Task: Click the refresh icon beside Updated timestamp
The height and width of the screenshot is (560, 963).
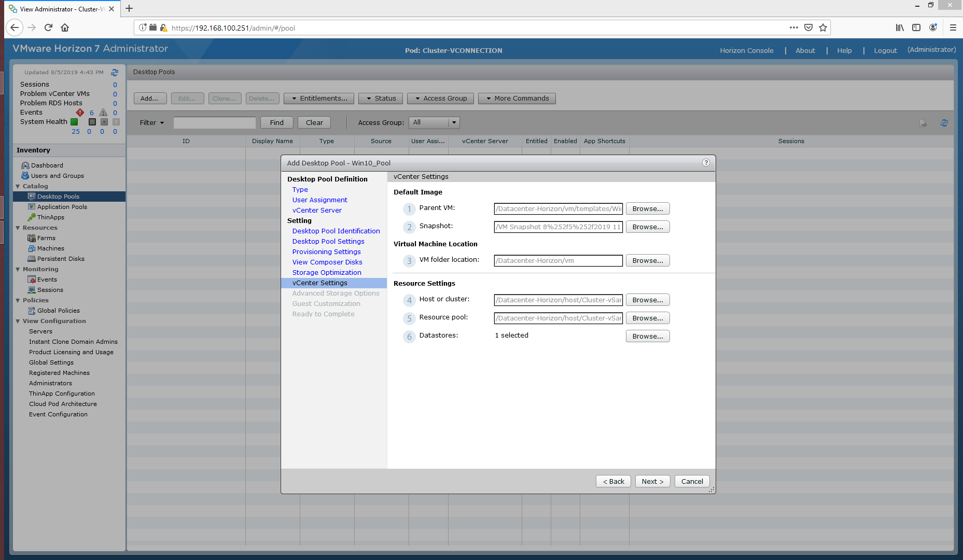Action: [115, 73]
